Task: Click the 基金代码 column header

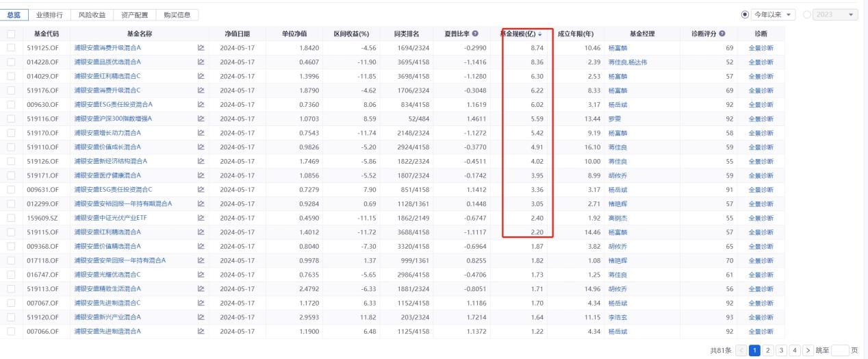Action: (x=47, y=34)
